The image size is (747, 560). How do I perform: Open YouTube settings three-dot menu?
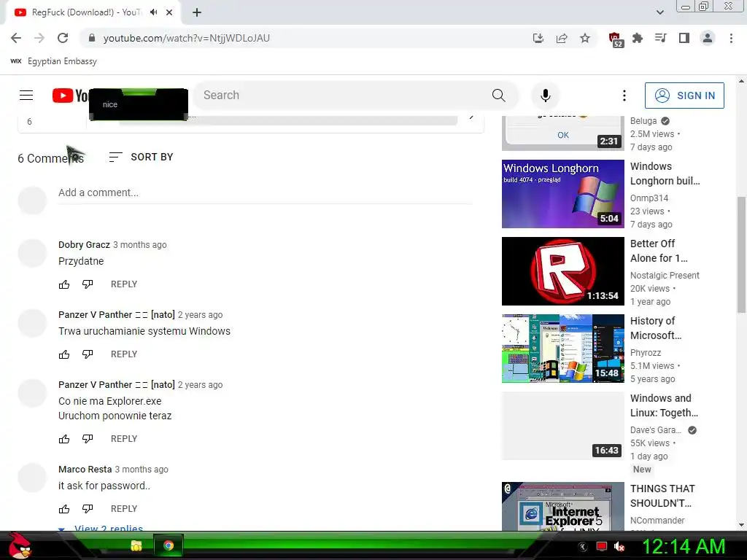(624, 96)
